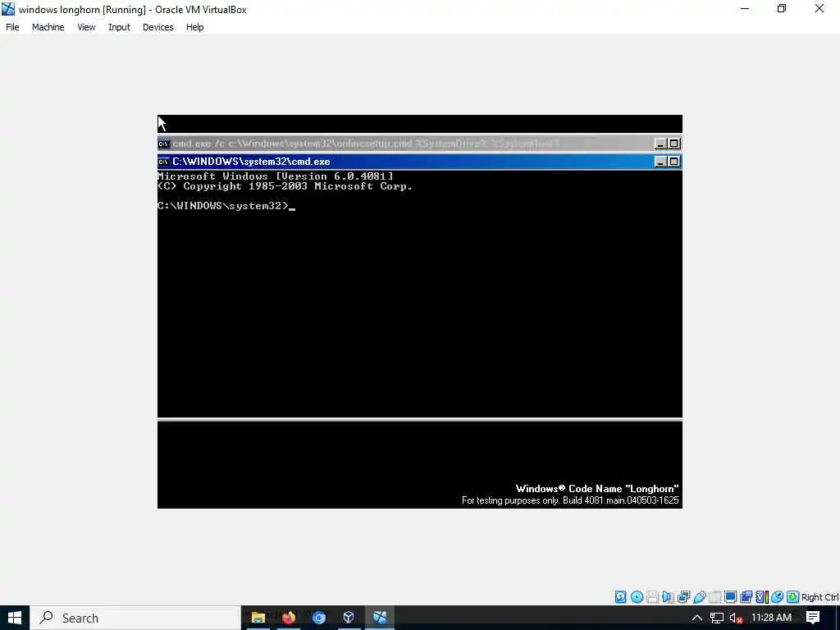Viewport: 840px width, 630px height.
Task: Close the VirtualBox VM window
Action: coord(819,9)
